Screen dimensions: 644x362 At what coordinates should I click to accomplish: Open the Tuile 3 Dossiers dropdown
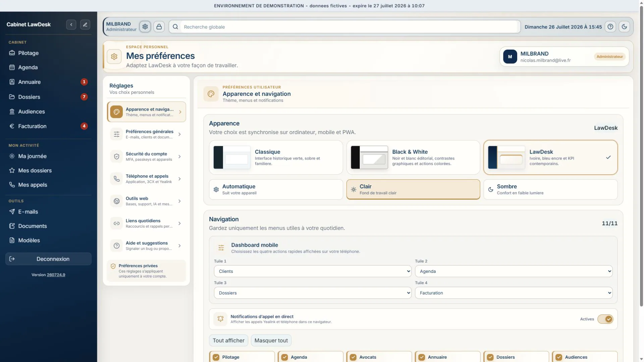[313, 293]
